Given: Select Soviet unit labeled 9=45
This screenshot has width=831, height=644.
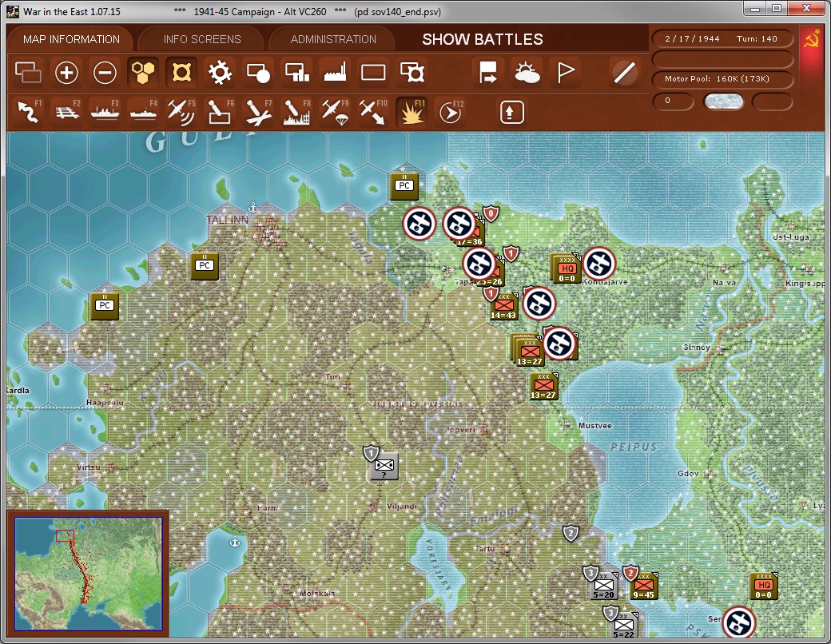Looking at the screenshot, I should (x=643, y=586).
